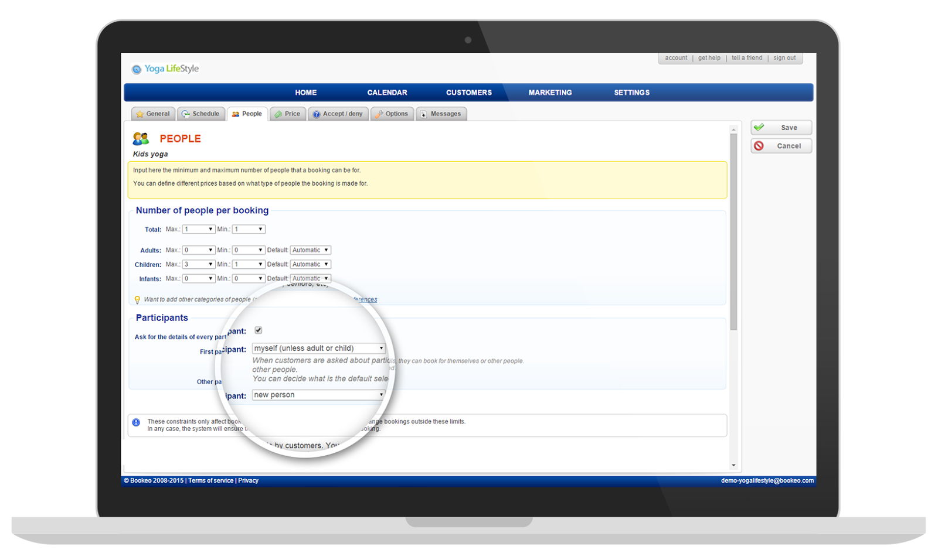938x560 pixels.
Task: Open the SETTINGS menu
Action: tap(631, 93)
